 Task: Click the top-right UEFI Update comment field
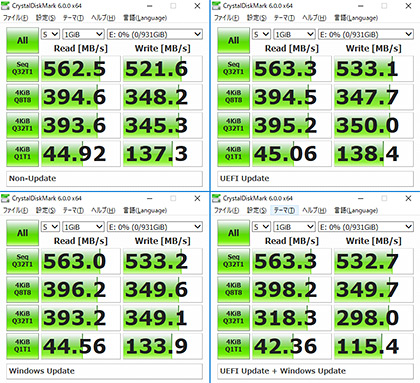point(315,179)
